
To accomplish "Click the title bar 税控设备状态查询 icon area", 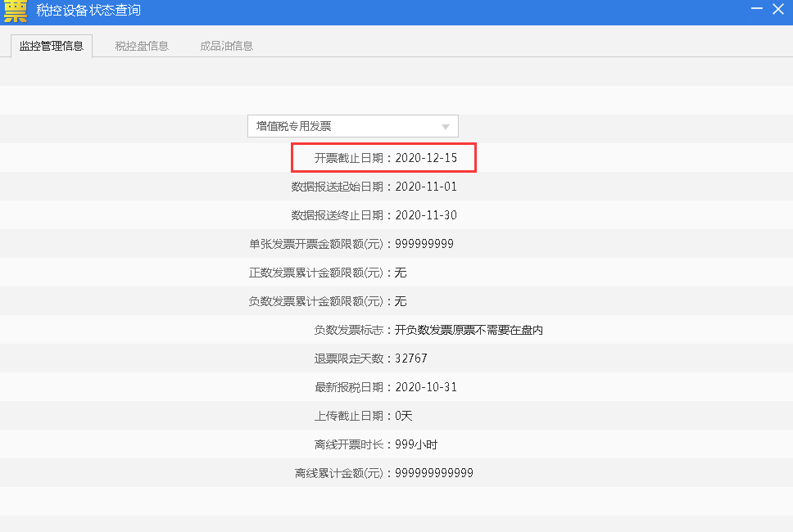I will click(82, 10).
